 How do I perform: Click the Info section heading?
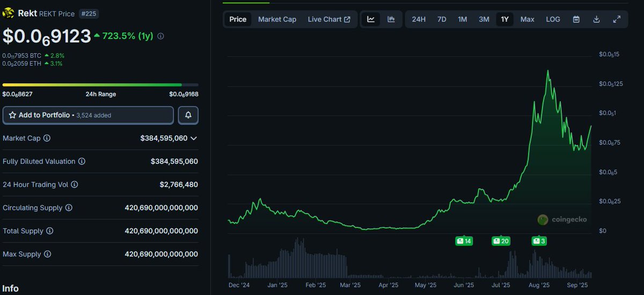click(x=11, y=289)
